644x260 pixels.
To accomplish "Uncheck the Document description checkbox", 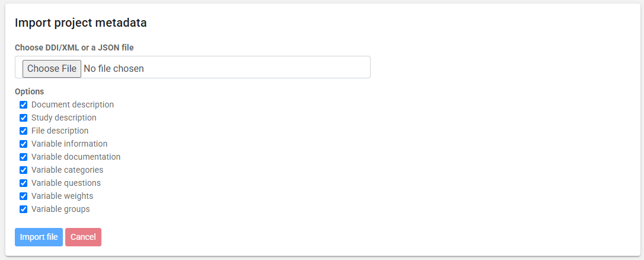I will 24,105.
